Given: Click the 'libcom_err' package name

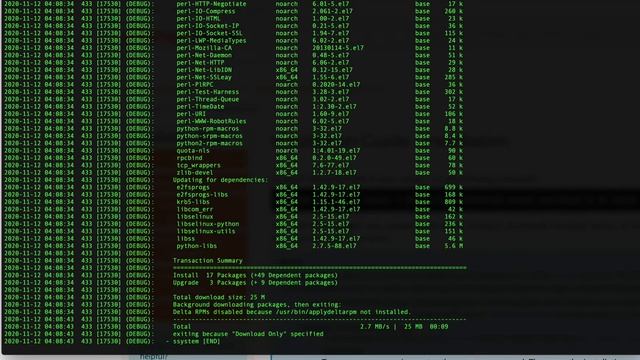Looking at the screenshot, I should pos(195,209).
